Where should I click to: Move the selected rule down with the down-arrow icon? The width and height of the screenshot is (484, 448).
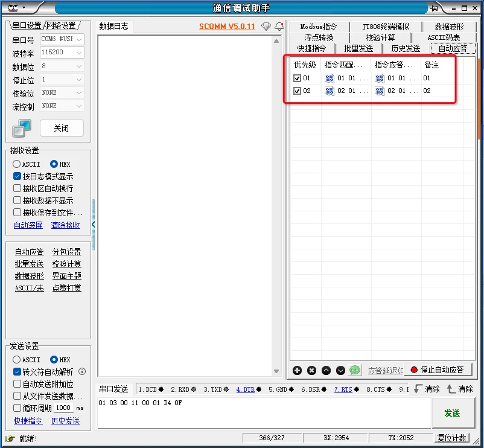coord(341,371)
